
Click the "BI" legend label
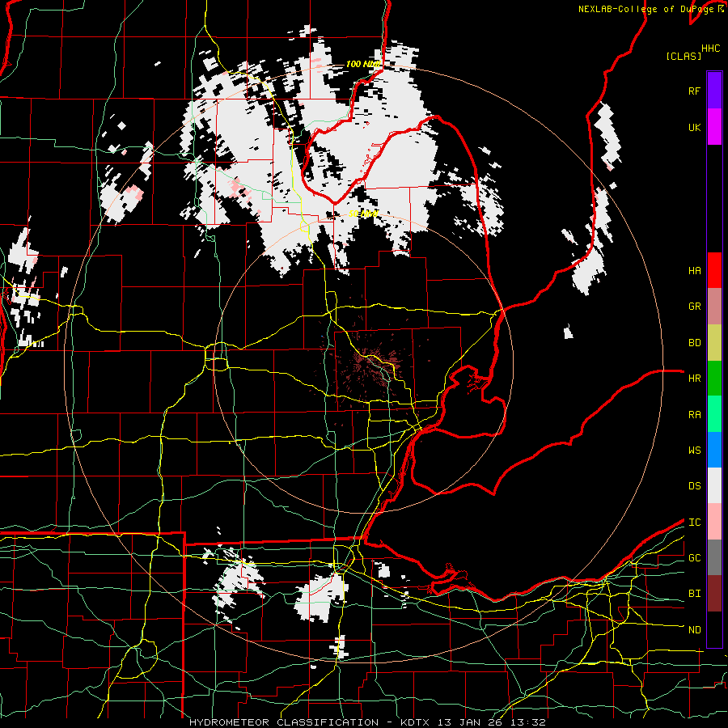click(694, 594)
